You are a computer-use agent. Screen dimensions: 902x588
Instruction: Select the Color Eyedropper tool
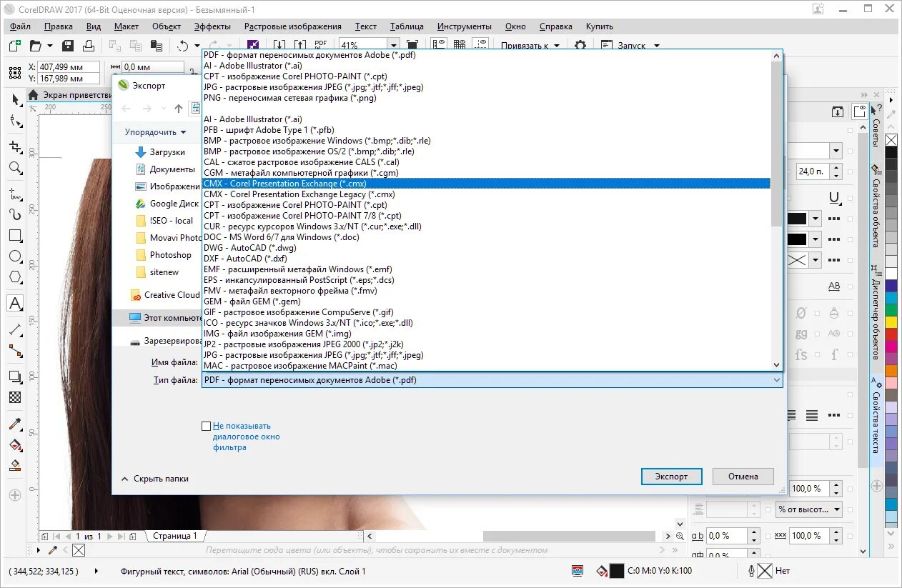click(14, 423)
